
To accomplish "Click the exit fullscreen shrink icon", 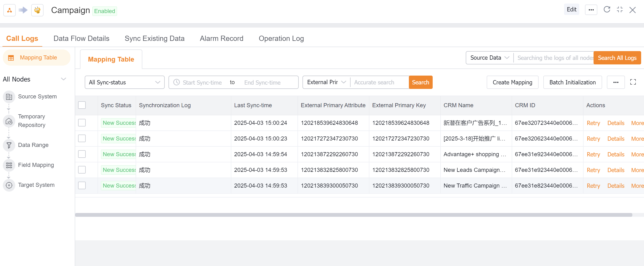I will coord(619,10).
